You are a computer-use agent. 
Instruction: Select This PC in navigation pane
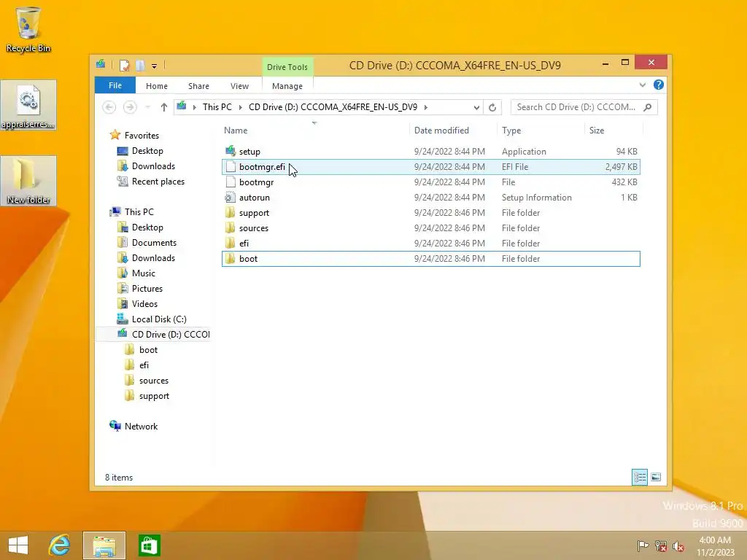tap(139, 212)
